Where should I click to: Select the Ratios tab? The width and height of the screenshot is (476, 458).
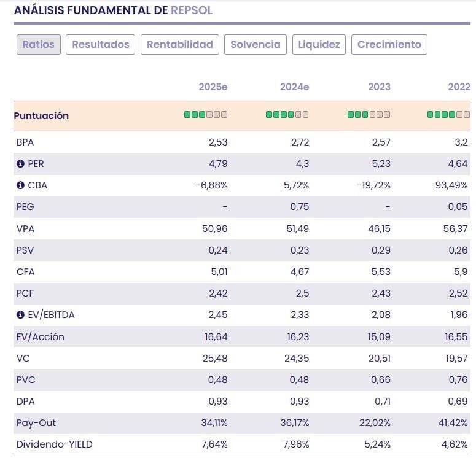point(39,44)
